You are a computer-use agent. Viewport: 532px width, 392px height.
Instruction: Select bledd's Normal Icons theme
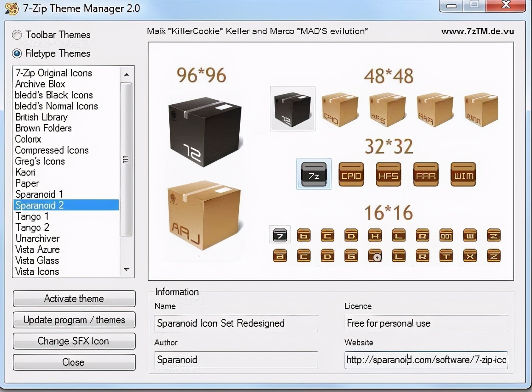(x=66, y=106)
